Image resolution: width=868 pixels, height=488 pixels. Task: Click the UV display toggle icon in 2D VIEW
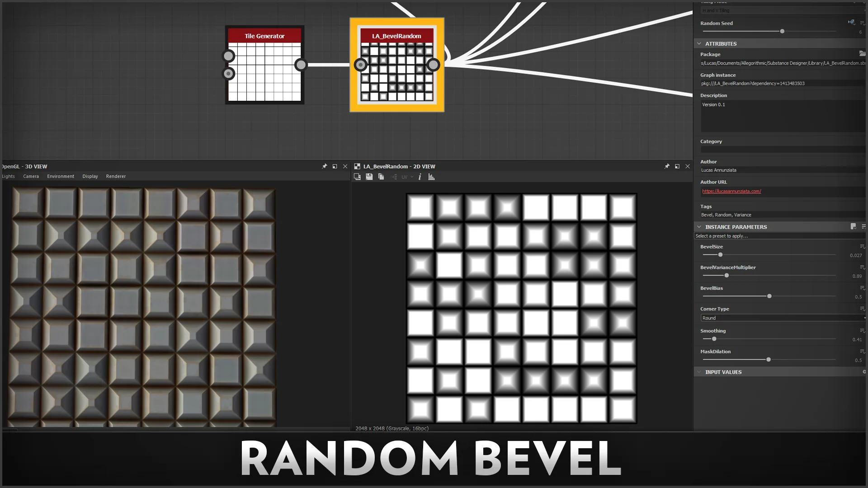pos(405,177)
